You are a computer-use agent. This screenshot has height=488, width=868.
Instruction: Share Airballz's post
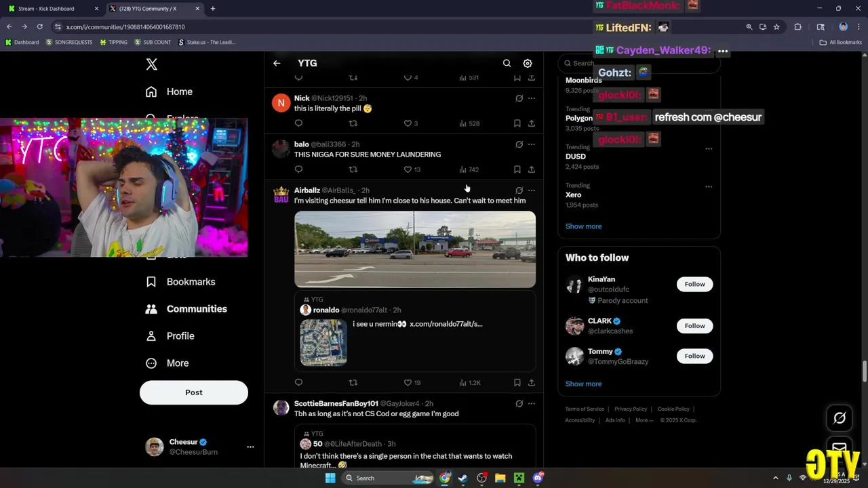532,383
